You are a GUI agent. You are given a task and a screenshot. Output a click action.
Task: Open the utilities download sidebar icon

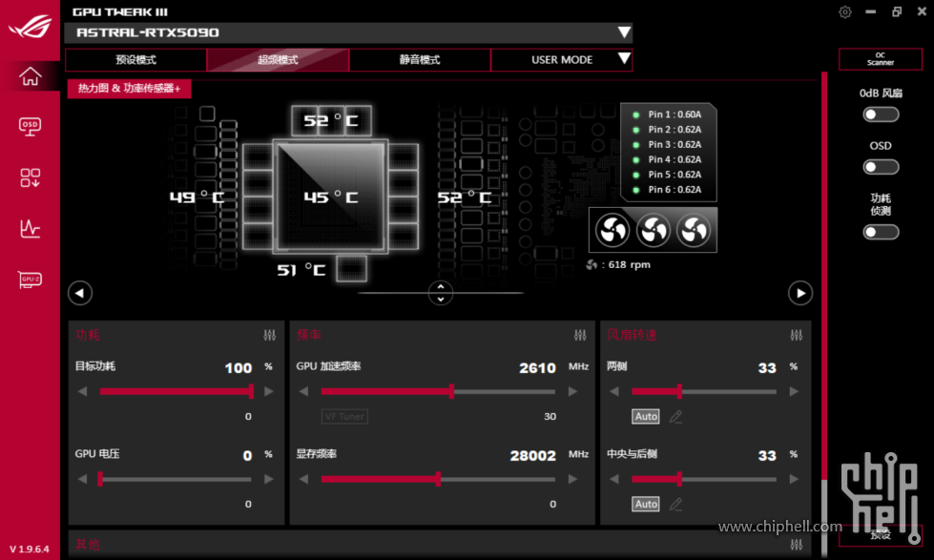tap(30, 177)
